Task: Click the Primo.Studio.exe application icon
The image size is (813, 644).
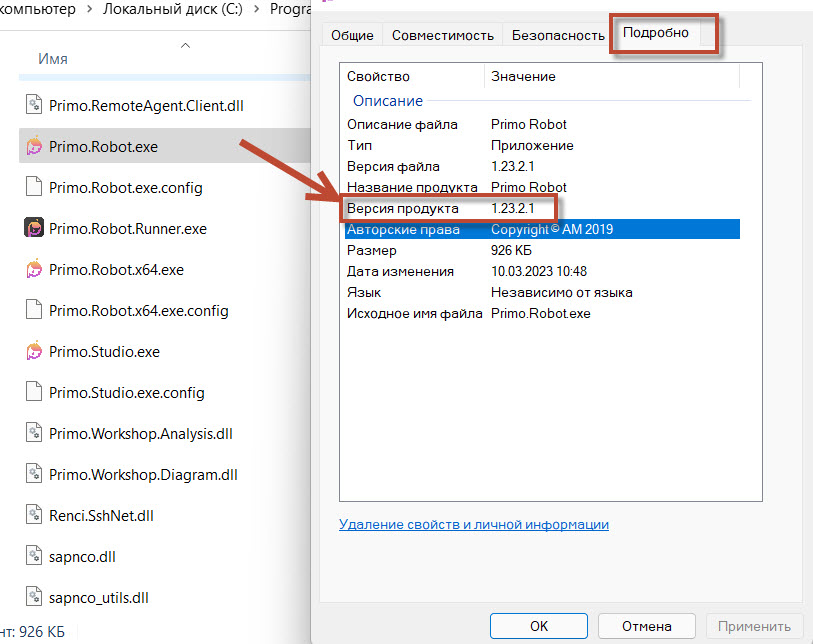Action: coord(34,351)
